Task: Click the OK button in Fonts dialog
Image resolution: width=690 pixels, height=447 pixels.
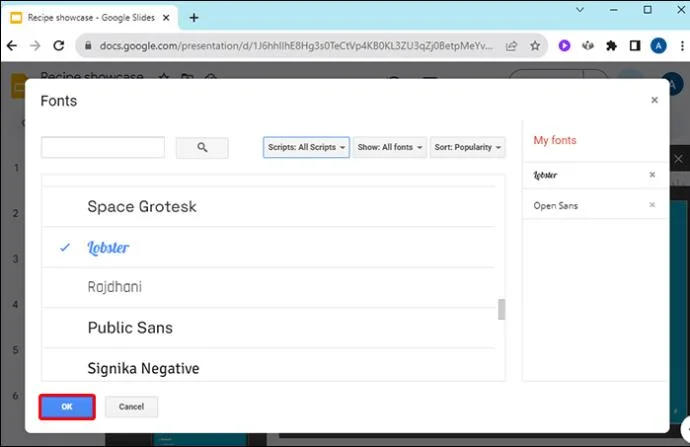Action: pyautogui.click(x=67, y=407)
